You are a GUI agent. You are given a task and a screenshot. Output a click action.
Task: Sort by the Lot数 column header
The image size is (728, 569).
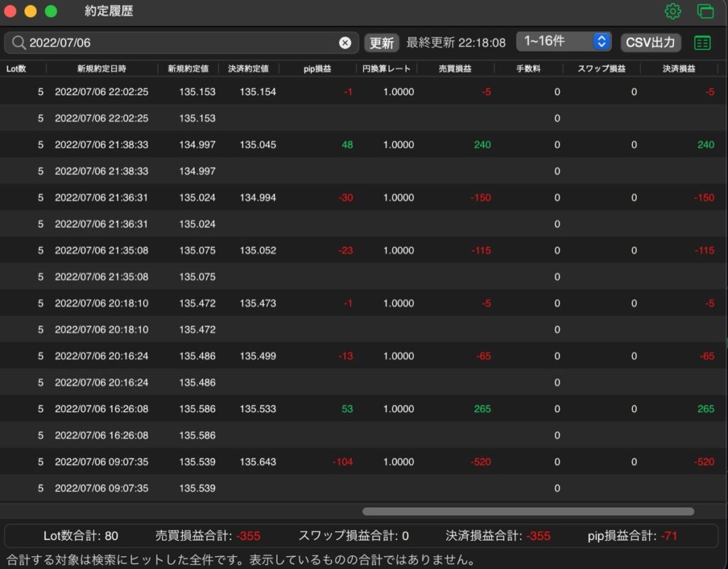point(16,69)
